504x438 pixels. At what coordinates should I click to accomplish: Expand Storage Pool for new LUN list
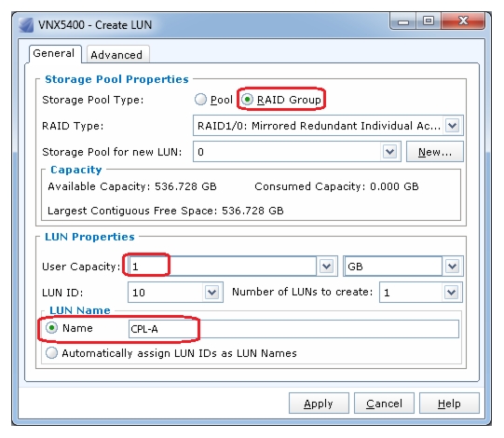[x=390, y=152]
